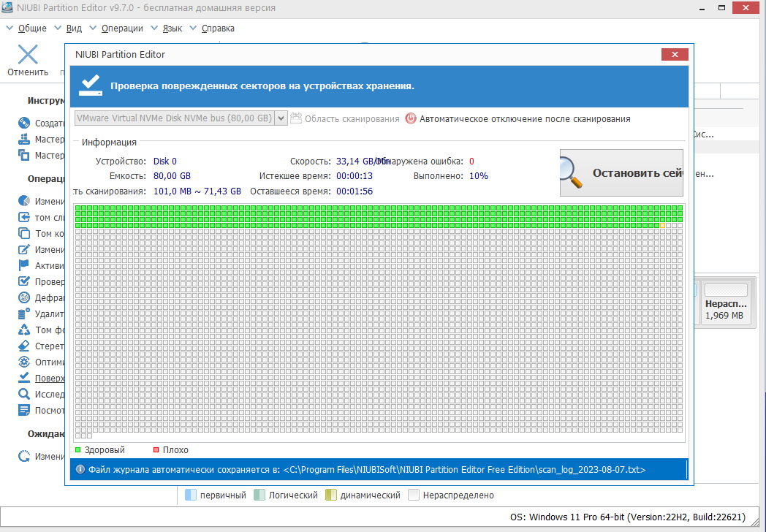Screen dimensions: 766x532
Task: Click the pencil edit icon beside Измени
Action: click(x=24, y=249)
